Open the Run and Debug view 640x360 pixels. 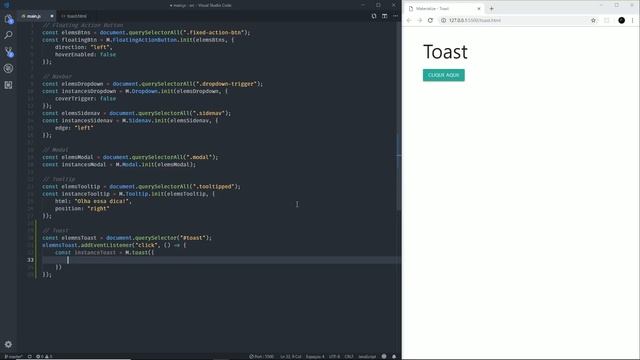tap(8, 69)
